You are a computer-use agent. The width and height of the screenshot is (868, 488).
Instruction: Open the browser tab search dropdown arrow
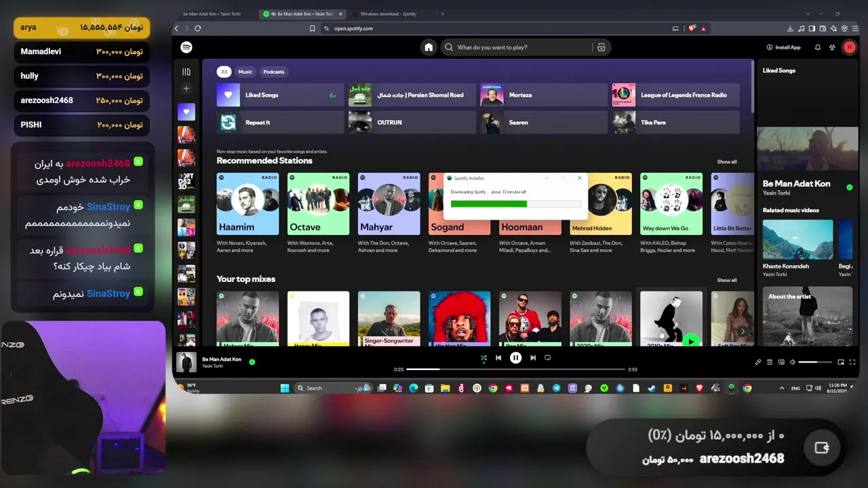coord(808,14)
